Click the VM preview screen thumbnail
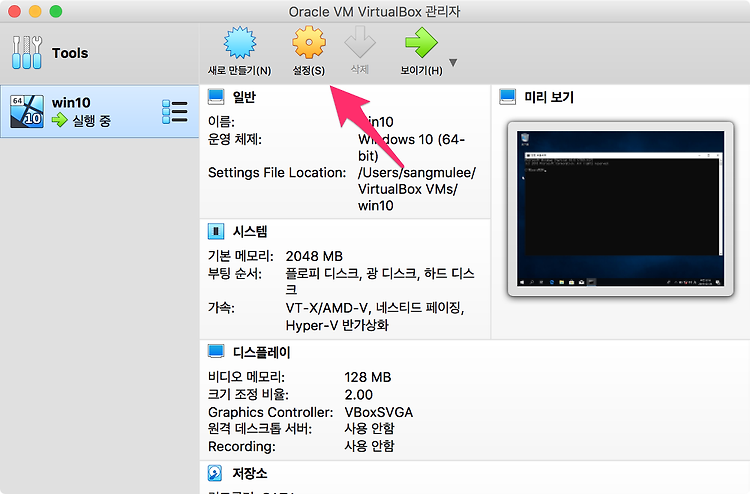 tap(620, 209)
